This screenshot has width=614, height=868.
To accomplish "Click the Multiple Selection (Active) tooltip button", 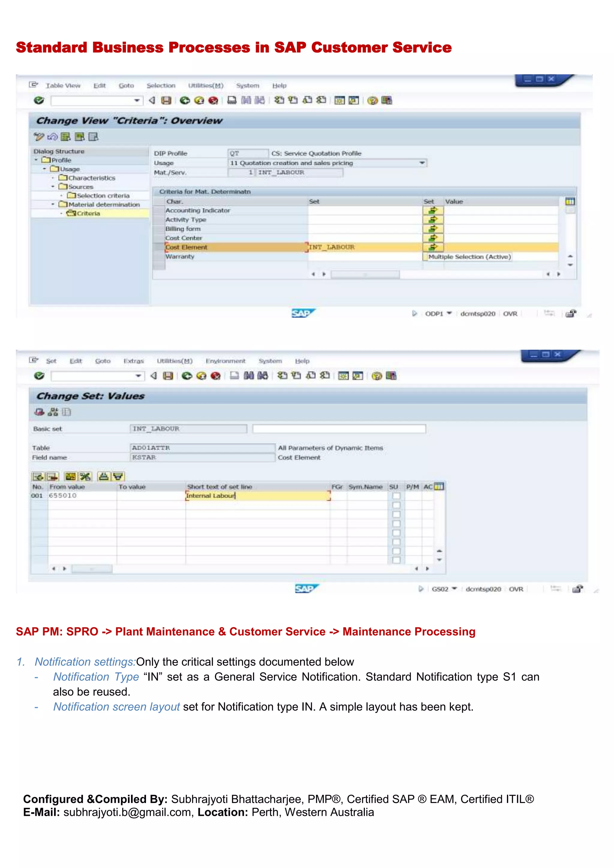I will [x=469, y=257].
